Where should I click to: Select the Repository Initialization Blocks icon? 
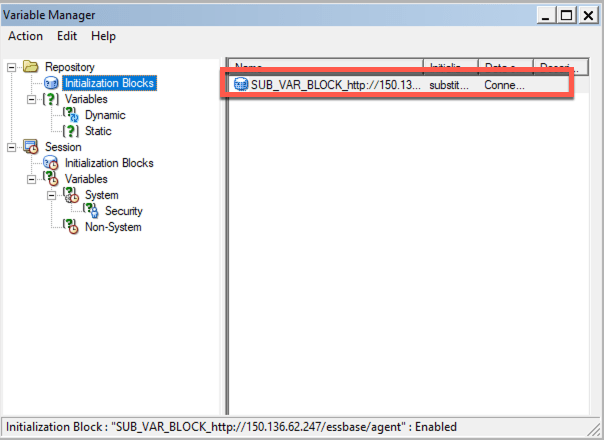click(x=51, y=83)
